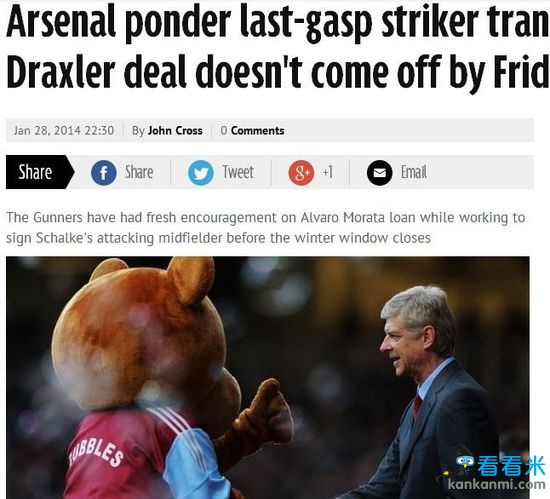Click the Facebook share icon
This screenshot has width=550, height=499.
coord(104,173)
